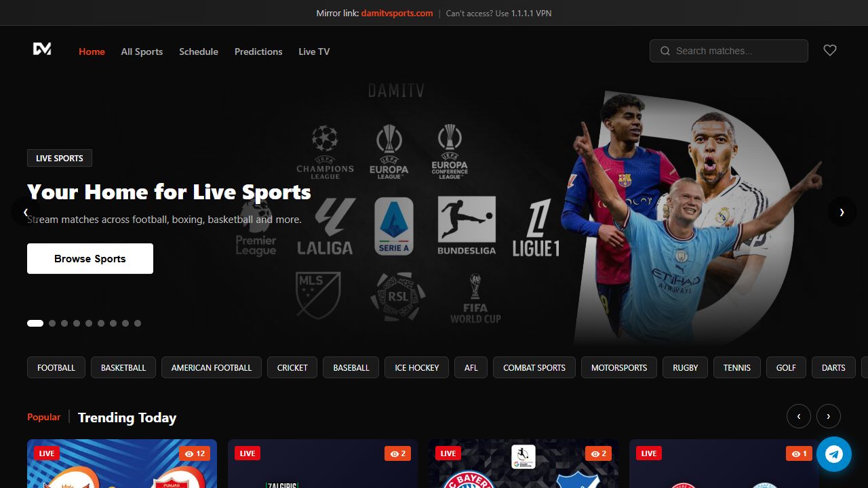The height and width of the screenshot is (488, 868).
Task: Open the live match card with 12 viewers
Action: click(122, 464)
